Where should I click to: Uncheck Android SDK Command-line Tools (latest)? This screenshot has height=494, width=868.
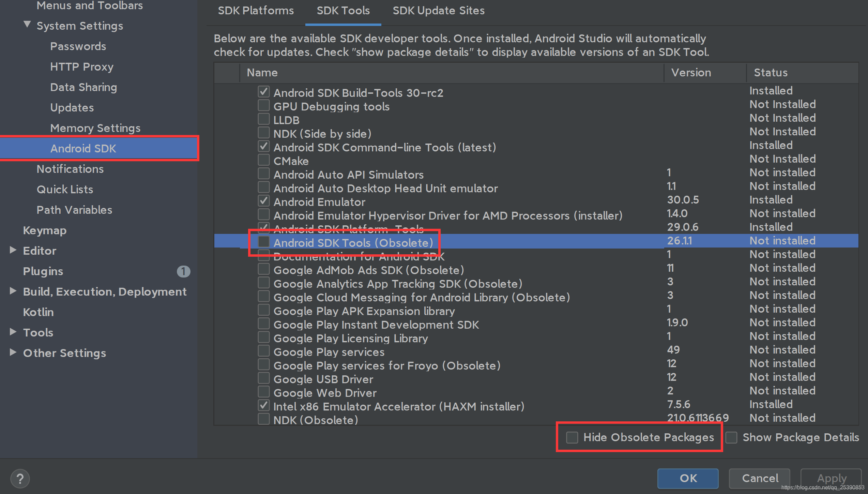click(x=264, y=146)
